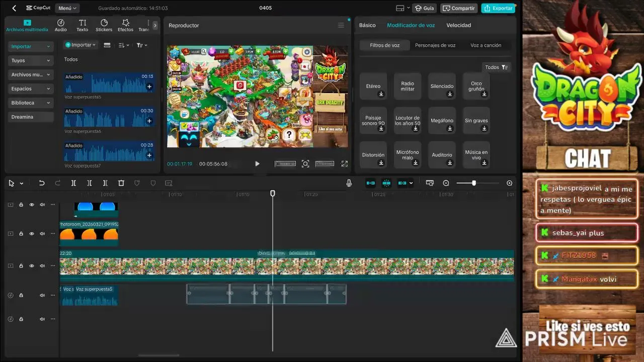Open Reproductor panel hamburger menu
This screenshot has width=644, height=362.
[341, 25]
